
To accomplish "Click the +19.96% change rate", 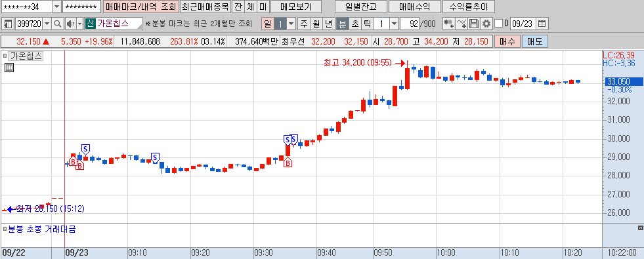I will [98, 42].
